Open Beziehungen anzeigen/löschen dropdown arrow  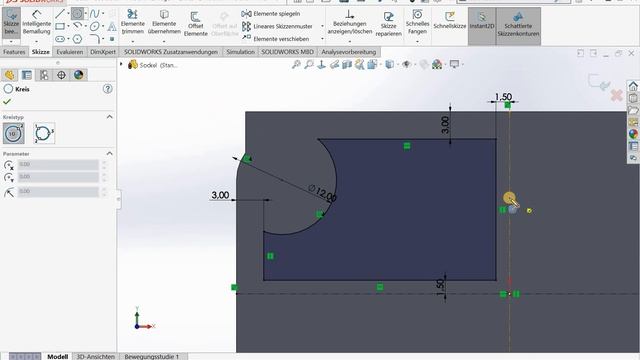click(350, 42)
